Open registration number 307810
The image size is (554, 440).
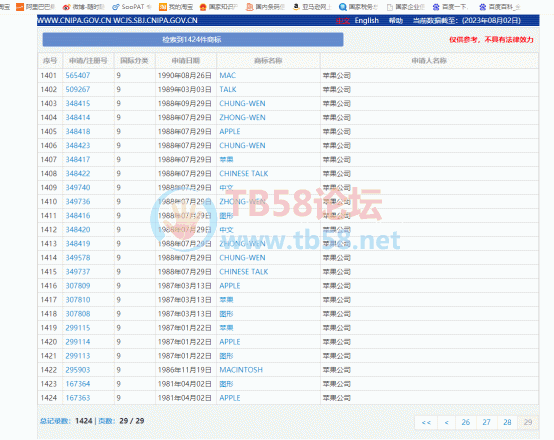click(x=78, y=300)
